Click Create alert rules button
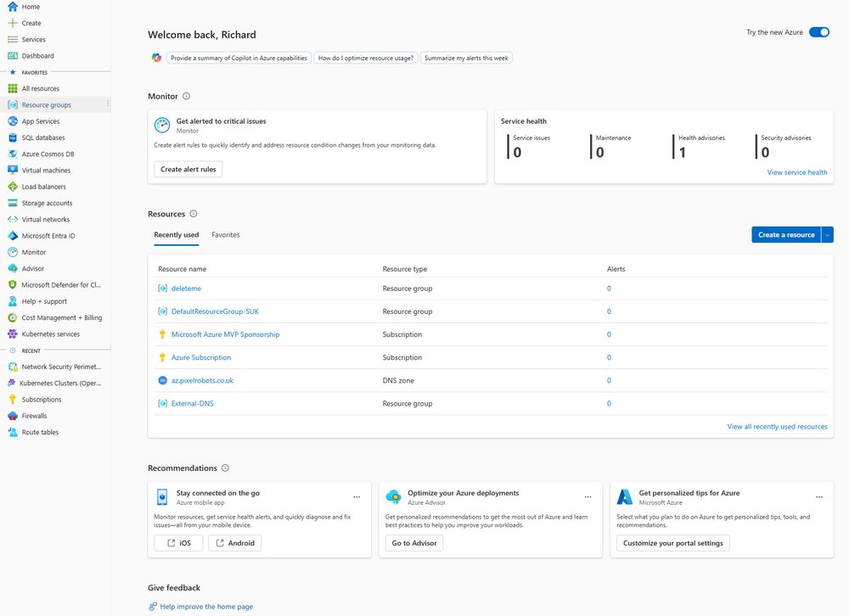This screenshot has width=849, height=616. pyautogui.click(x=188, y=170)
